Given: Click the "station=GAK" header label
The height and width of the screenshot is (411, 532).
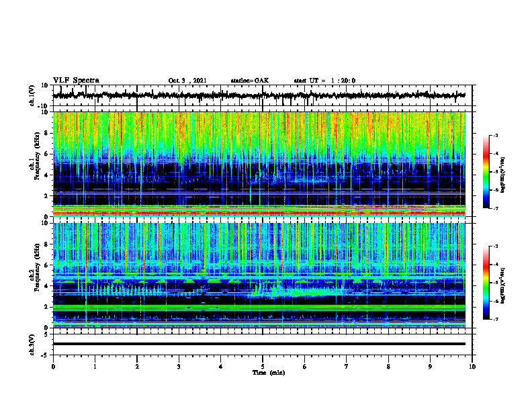Looking at the screenshot, I should point(250,81).
